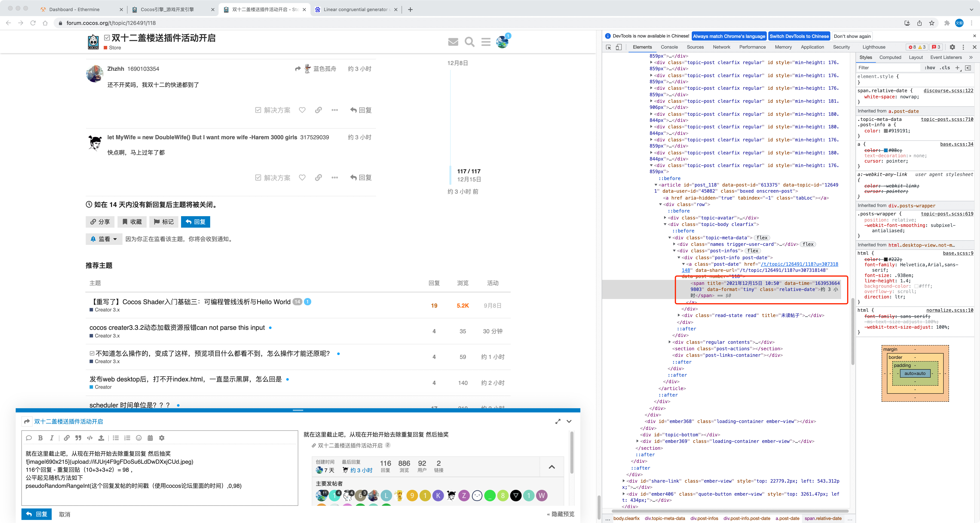Screen dimensions: 980x523
Task: Open the DevTools settings gear
Action: click(x=952, y=47)
